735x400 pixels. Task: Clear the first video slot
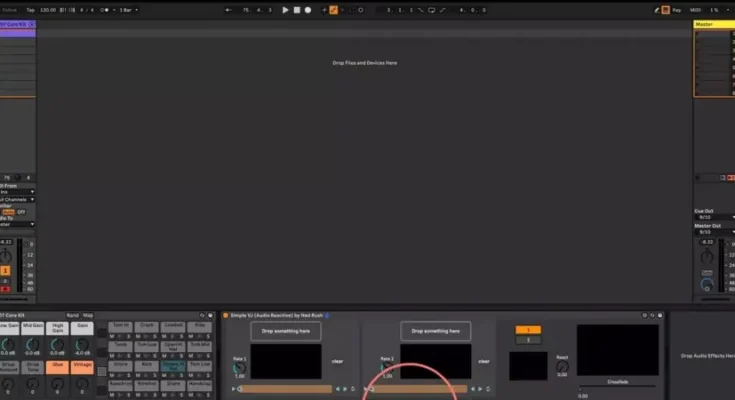[x=337, y=361]
